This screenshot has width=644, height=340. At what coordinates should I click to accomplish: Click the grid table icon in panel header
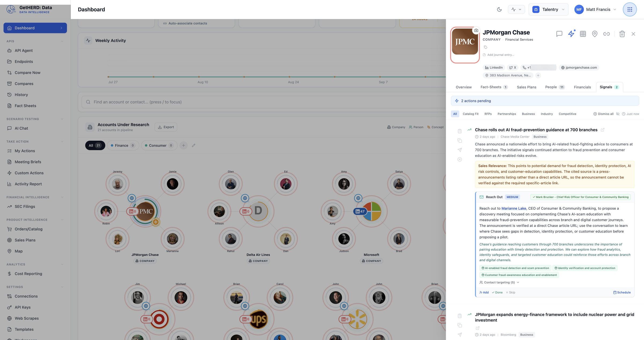583,34
